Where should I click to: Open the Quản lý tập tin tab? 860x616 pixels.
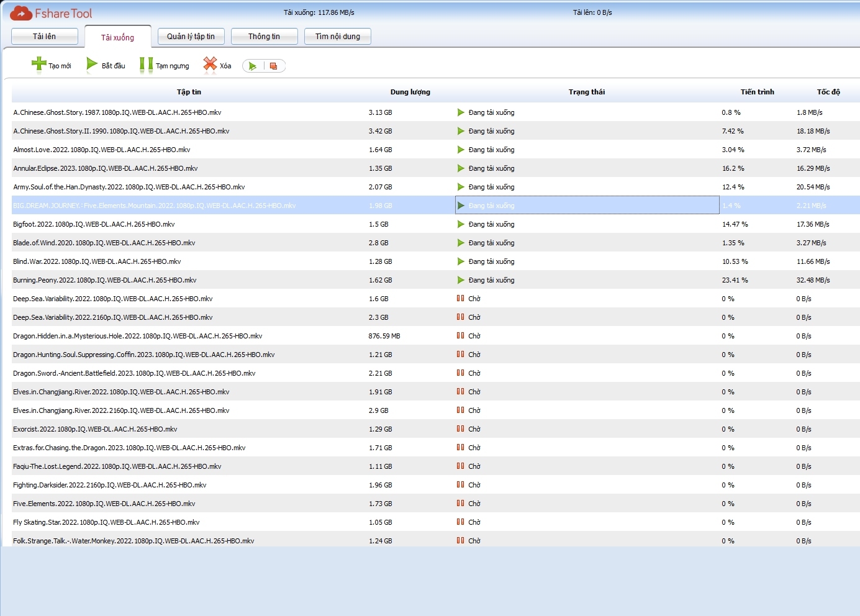click(191, 37)
